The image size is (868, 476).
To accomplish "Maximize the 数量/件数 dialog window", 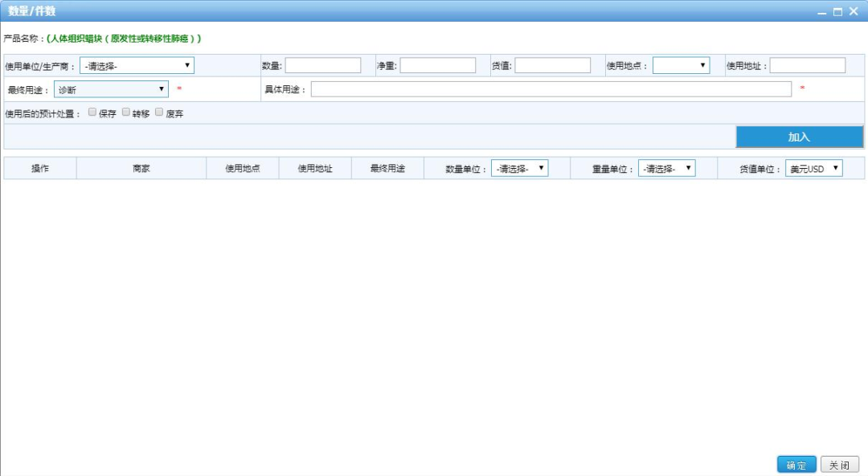I will click(x=837, y=12).
